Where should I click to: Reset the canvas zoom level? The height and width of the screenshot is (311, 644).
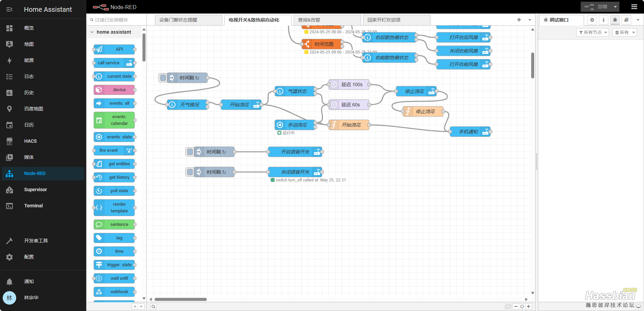[x=522, y=306]
